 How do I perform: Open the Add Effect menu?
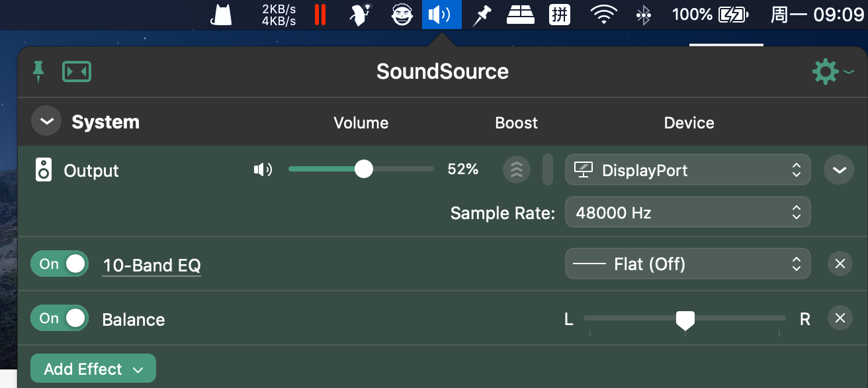(93, 369)
